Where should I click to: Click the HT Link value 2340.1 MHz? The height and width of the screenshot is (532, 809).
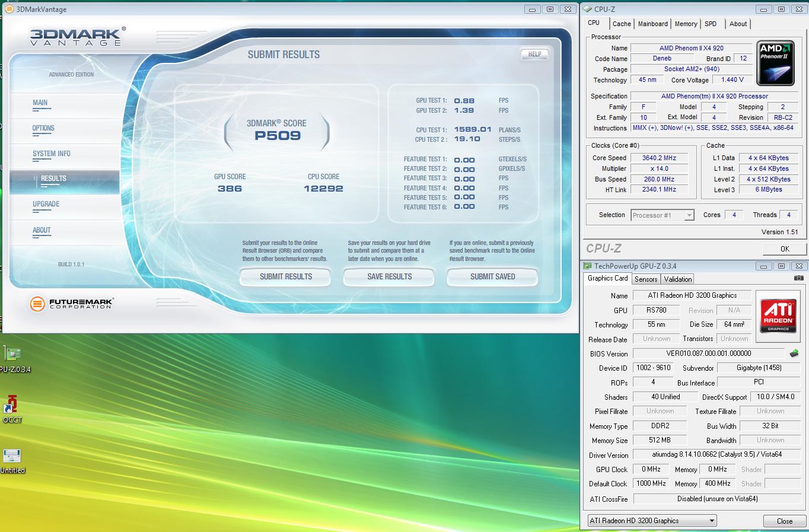[659, 189]
